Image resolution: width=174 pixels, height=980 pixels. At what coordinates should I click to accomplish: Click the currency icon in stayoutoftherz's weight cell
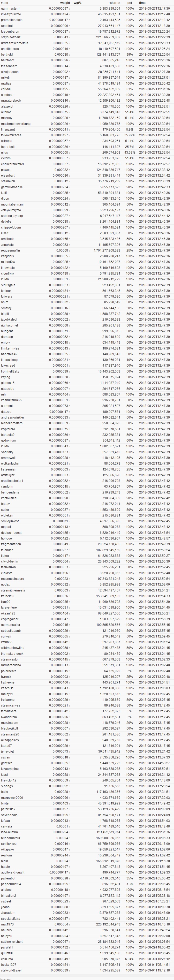coord(70,37)
